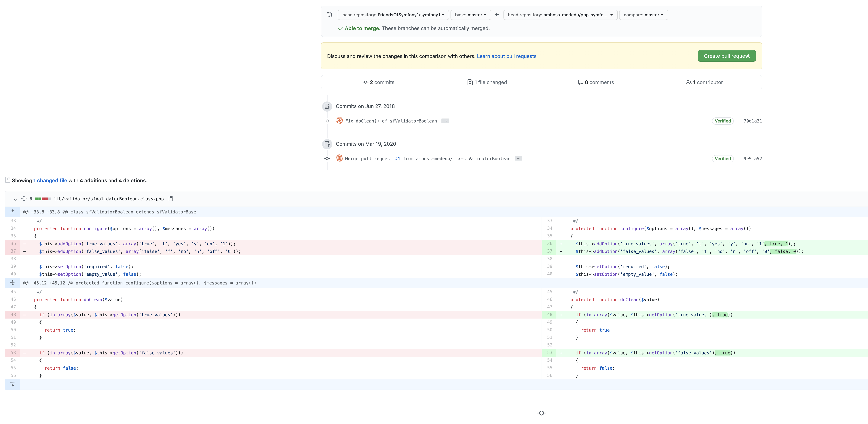Screen dimensions: 868x424
Task: Expand hidden lines above line 33
Action: tap(13, 212)
